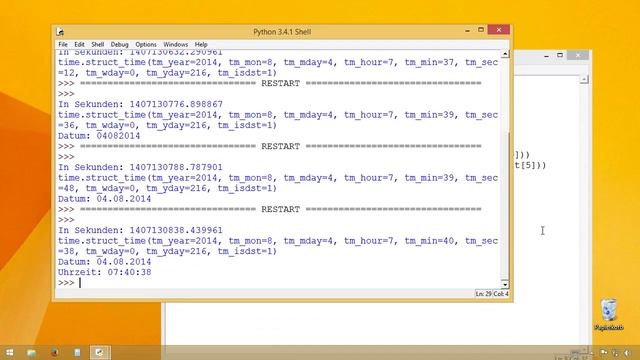
Task: Click 'In Sekunden: 1407130776.898867' line
Action: coord(140,104)
